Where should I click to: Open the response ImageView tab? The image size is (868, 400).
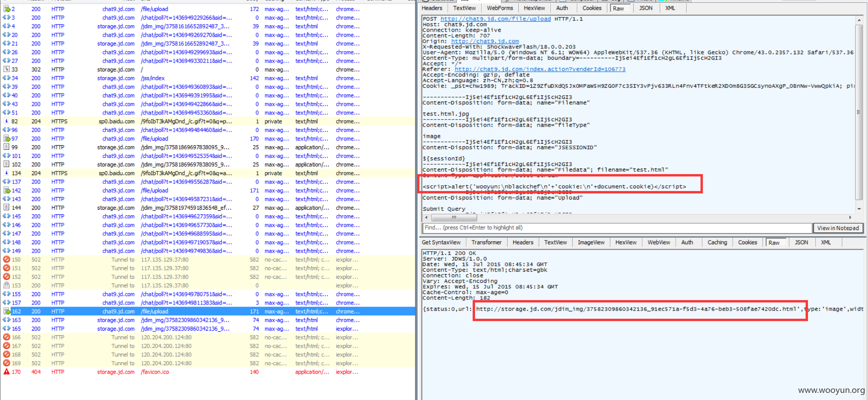point(591,243)
